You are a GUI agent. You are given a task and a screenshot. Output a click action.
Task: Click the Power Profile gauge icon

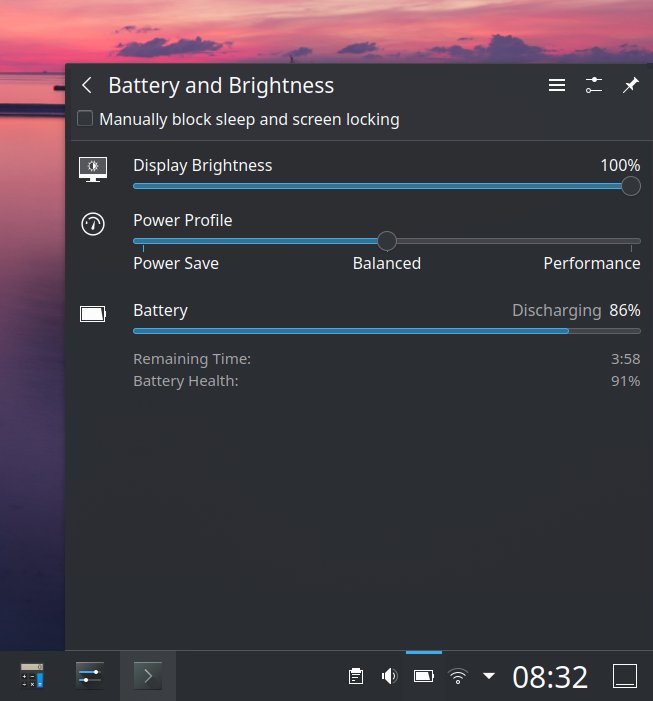pos(93,224)
